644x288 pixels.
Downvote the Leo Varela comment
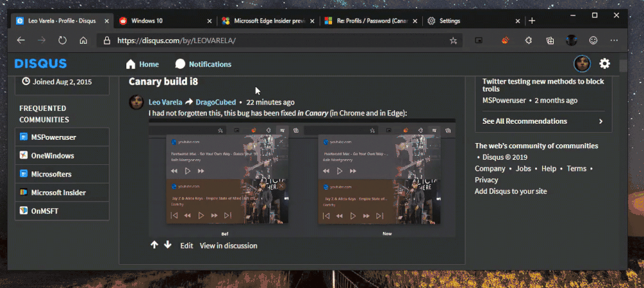point(168,245)
